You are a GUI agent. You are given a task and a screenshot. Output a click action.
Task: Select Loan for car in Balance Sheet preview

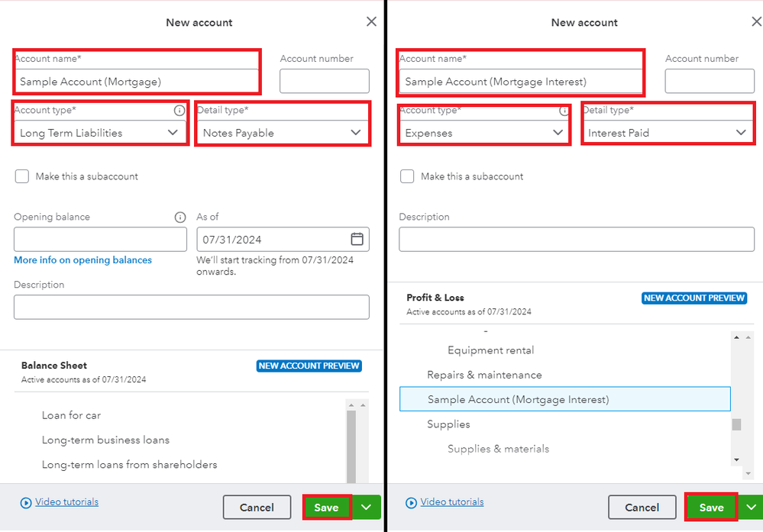[71, 415]
